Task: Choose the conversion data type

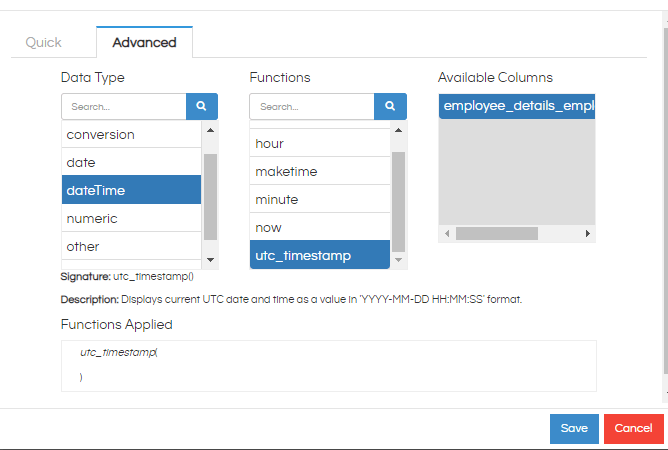Action: click(x=131, y=135)
